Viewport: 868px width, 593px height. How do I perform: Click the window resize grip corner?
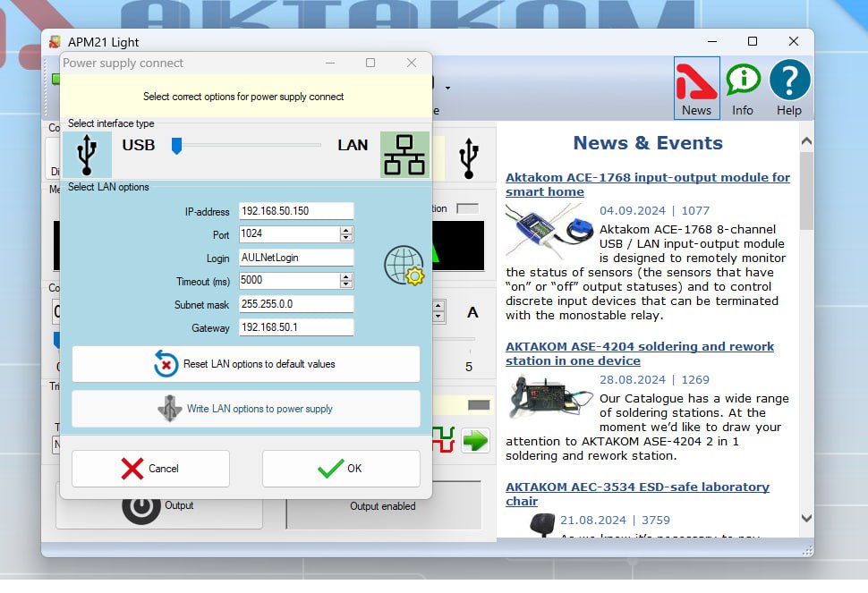pos(808,551)
